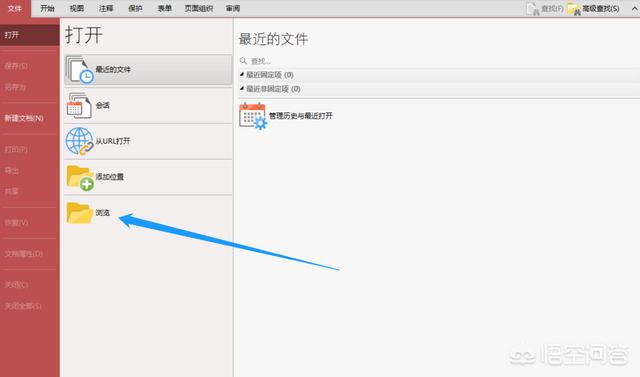Click the magnifier icon in 查找 box
Screen dimensions: 640x377
click(x=243, y=61)
